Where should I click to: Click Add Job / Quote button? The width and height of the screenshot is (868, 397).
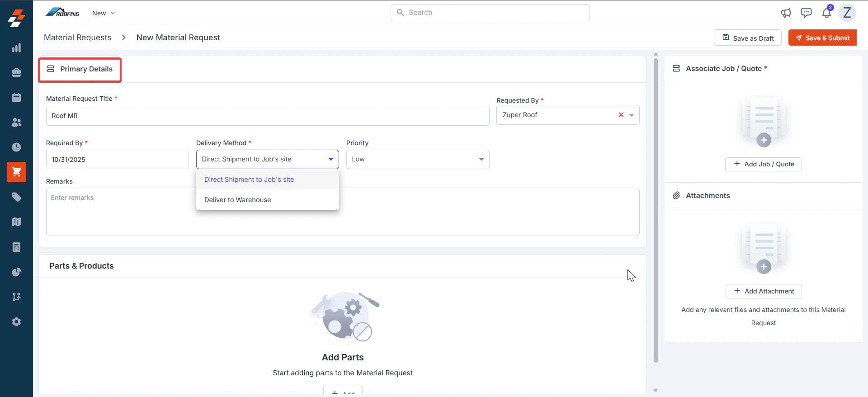(x=764, y=164)
